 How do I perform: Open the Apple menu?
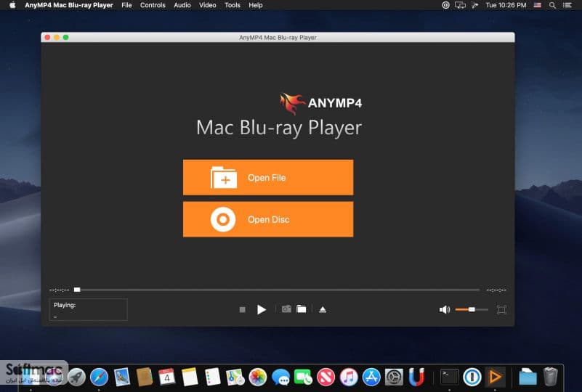coord(12,5)
